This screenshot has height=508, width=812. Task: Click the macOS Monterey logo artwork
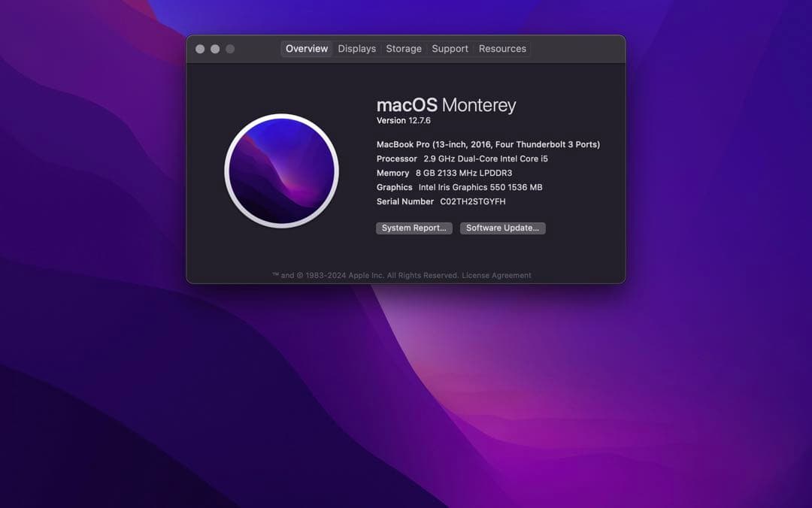point(281,171)
